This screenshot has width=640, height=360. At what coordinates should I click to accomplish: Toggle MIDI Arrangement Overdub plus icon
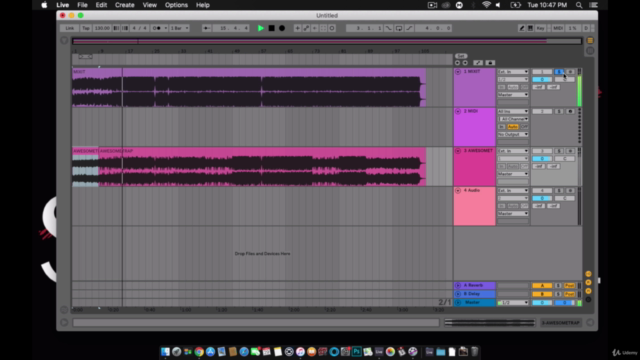297,28
